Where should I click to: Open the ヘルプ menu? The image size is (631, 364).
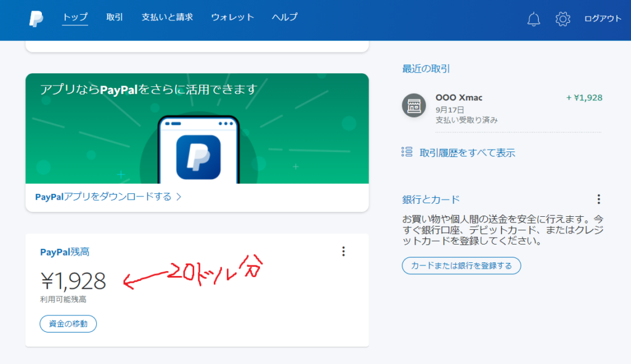point(285,17)
